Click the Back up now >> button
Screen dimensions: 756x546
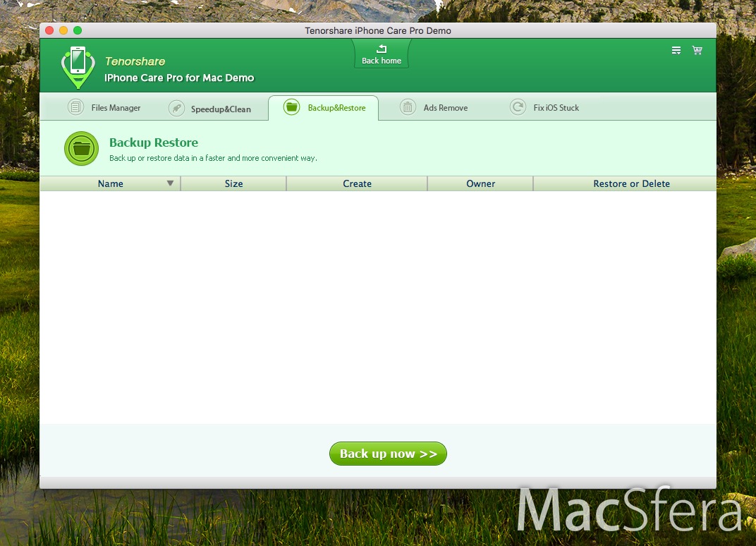(x=388, y=454)
